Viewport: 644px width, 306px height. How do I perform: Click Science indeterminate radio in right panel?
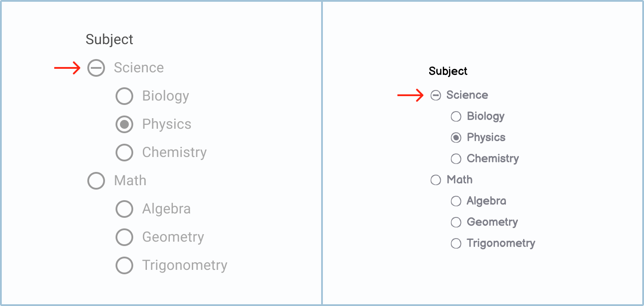point(435,95)
